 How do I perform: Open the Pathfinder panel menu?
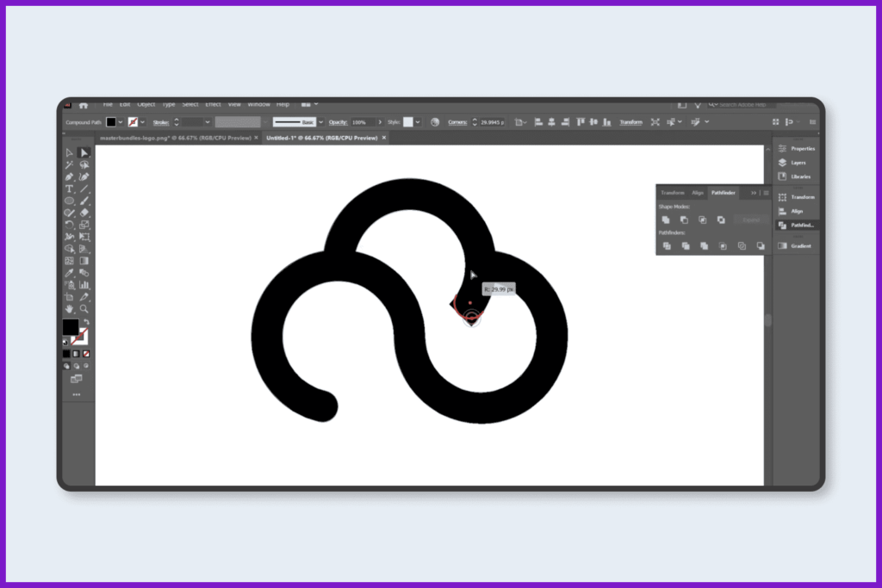click(767, 193)
